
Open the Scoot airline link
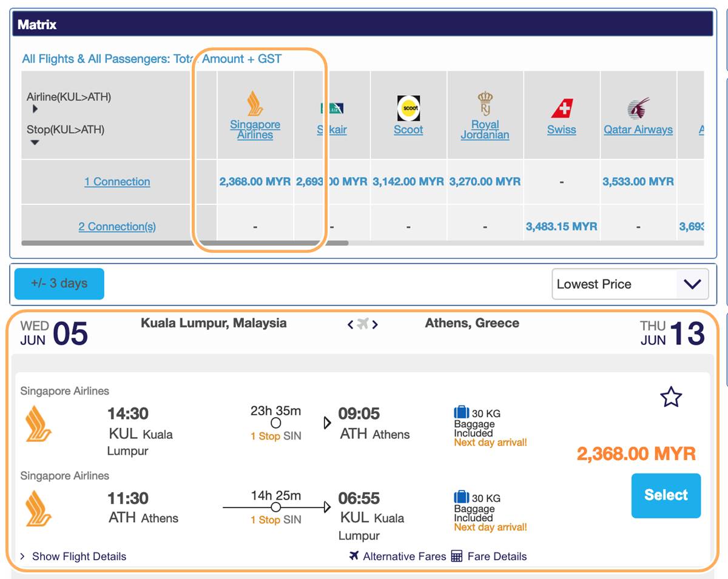408,129
